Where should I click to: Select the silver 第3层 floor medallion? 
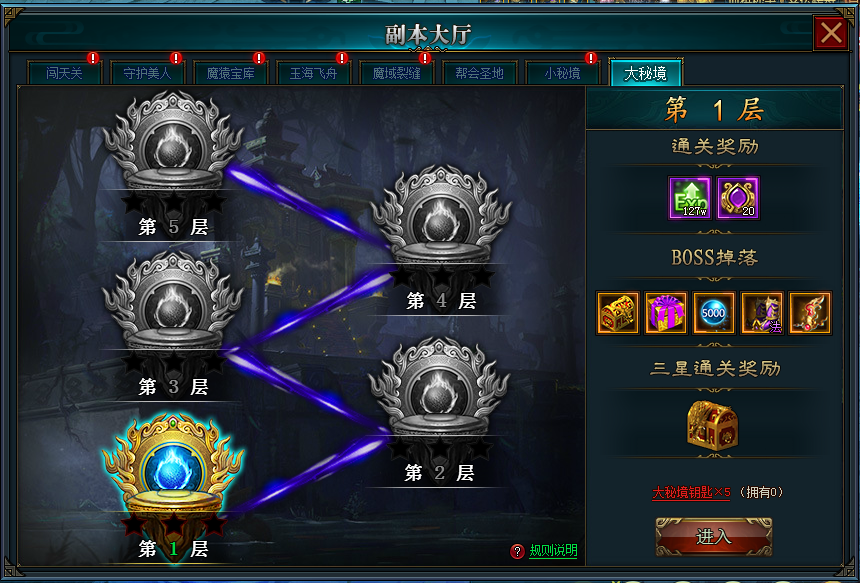(x=173, y=304)
